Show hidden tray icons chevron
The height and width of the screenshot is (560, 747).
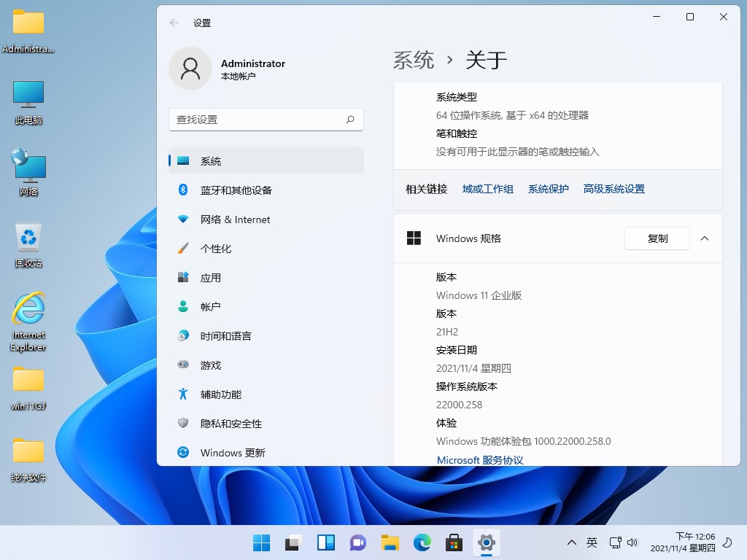tap(572, 542)
